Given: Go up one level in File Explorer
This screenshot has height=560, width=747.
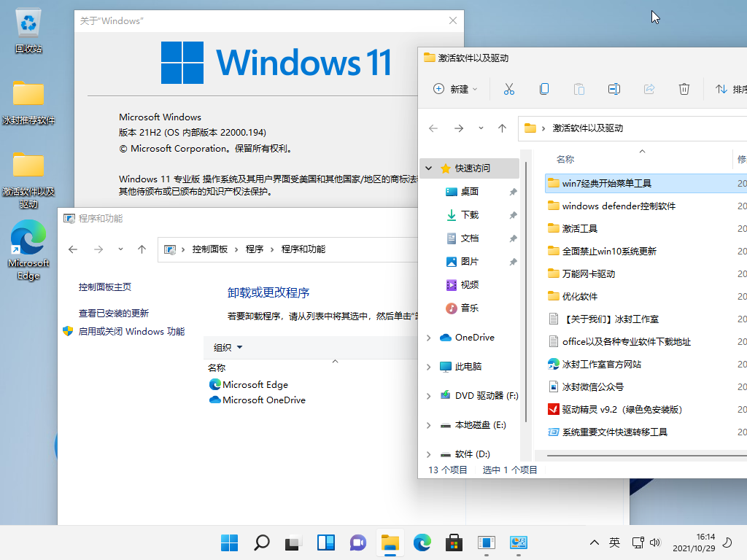Looking at the screenshot, I should (502, 128).
